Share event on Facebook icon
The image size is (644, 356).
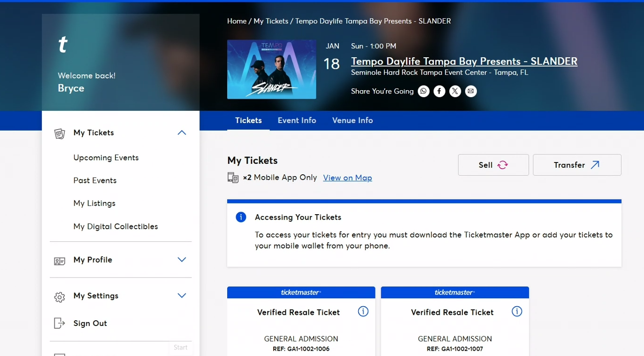439,91
